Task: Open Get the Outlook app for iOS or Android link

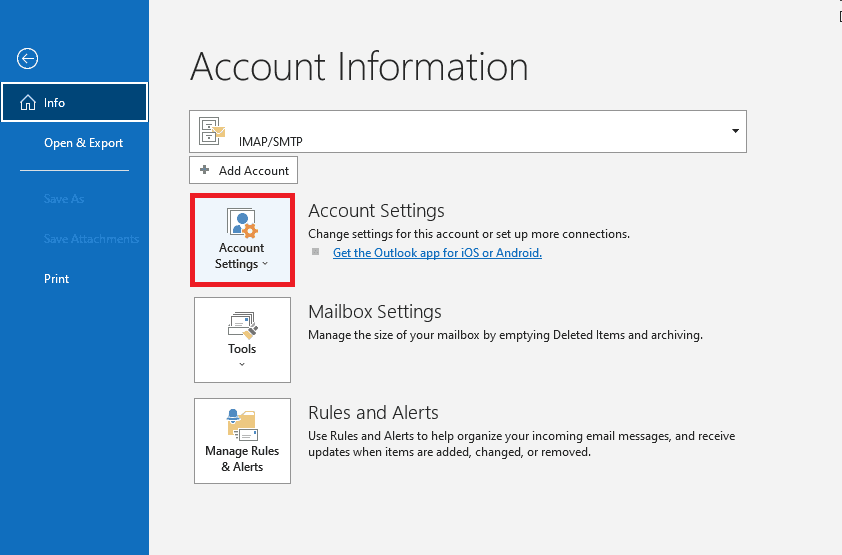Action: click(437, 253)
